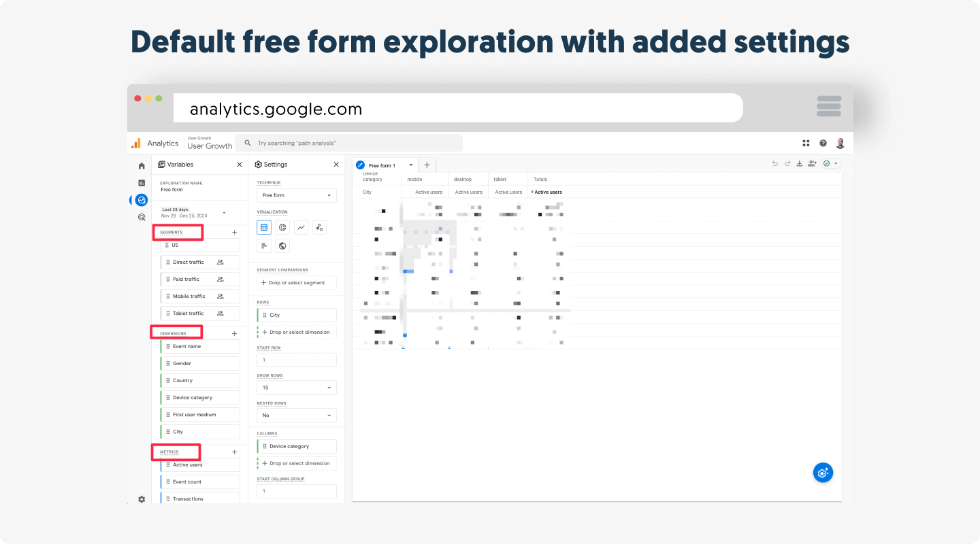Click the Start Row input field
980x544 pixels.
coord(297,360)
